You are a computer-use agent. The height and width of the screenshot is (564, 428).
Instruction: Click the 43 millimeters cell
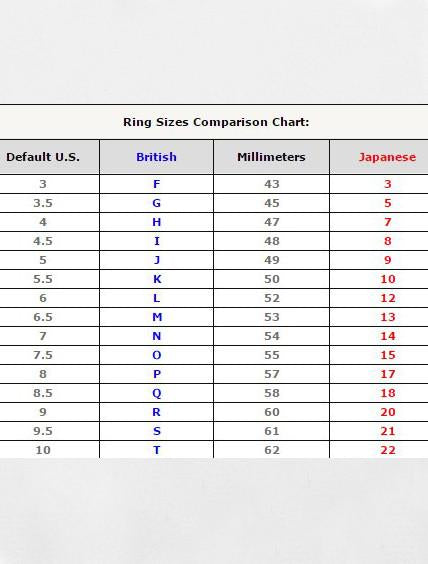[272, 184]
